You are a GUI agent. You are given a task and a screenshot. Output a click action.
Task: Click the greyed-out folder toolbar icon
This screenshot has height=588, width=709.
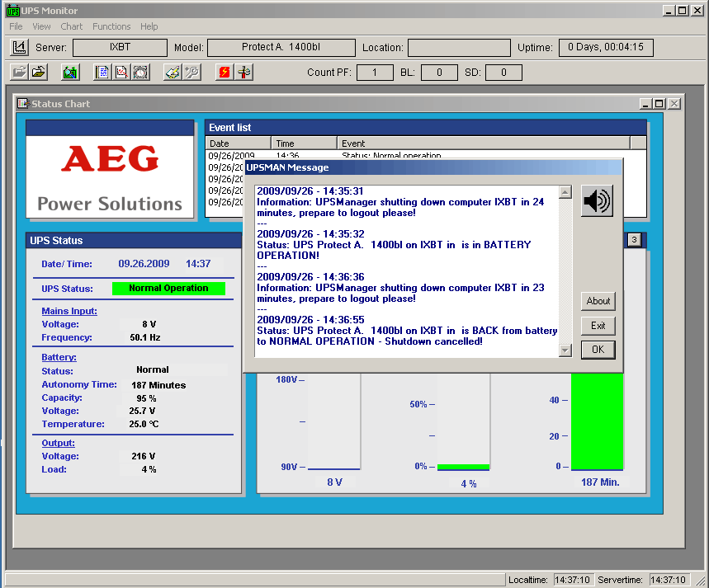[x=19, y=73]
